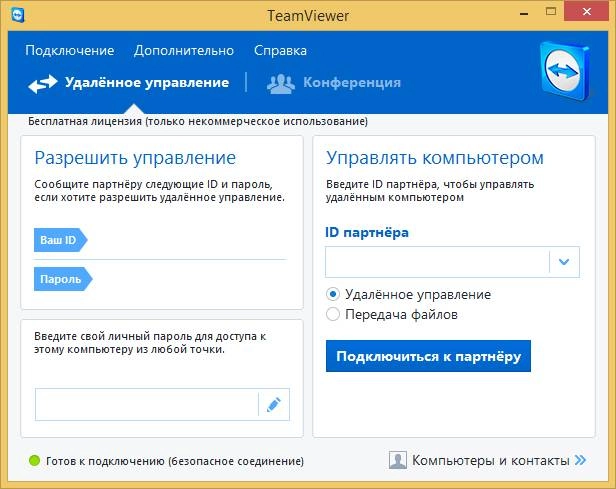616x489 pixels.
Task: Focus the personal password input field
Action: [x=147, y=405]
